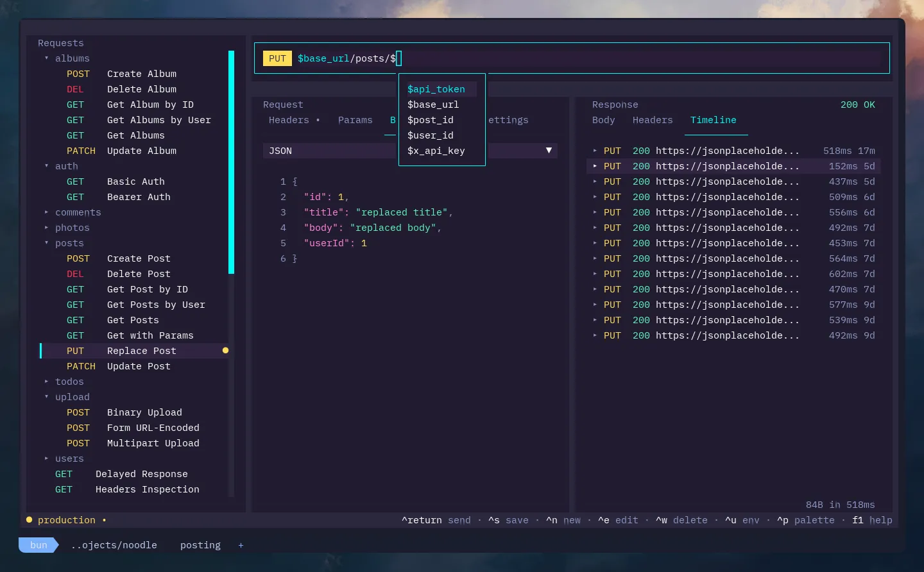The image size is (924, 572).
Task: Click ^return send shortcut
Action: pos(436,520)
